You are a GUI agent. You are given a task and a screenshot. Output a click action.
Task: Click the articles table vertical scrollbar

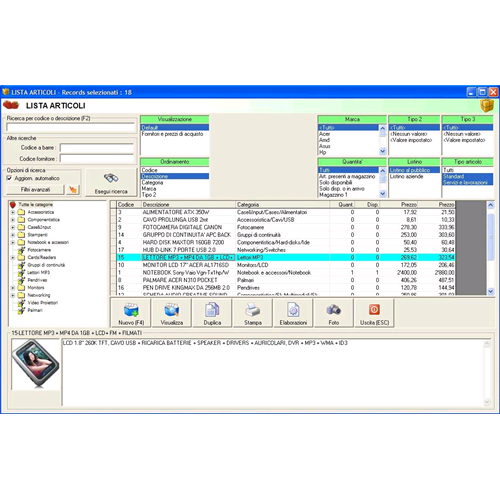pos(491,248)
